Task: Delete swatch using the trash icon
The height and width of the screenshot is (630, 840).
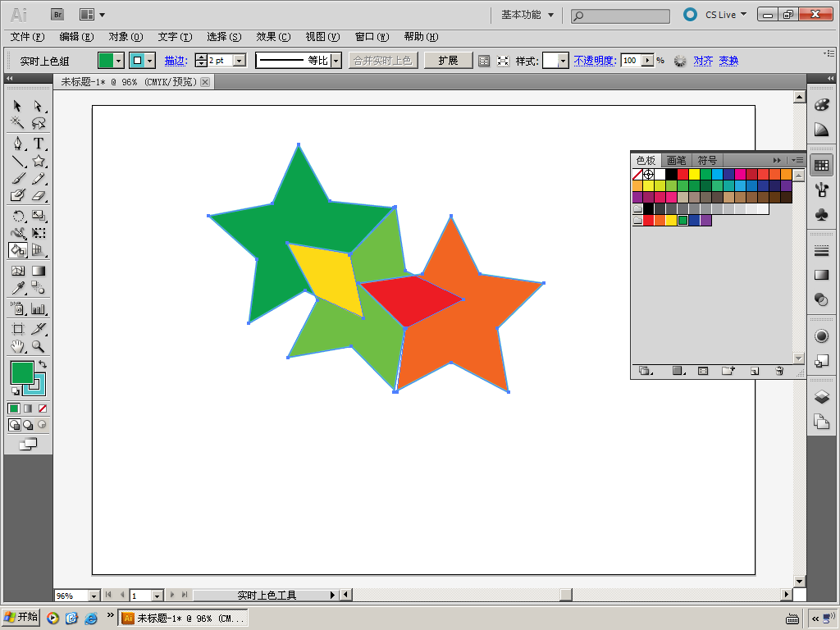Action: pos(779,372)
